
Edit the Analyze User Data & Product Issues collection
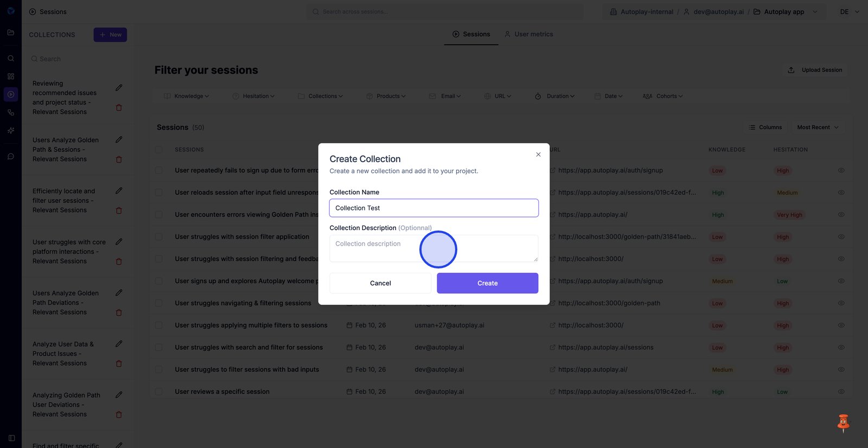click(119, 344)
